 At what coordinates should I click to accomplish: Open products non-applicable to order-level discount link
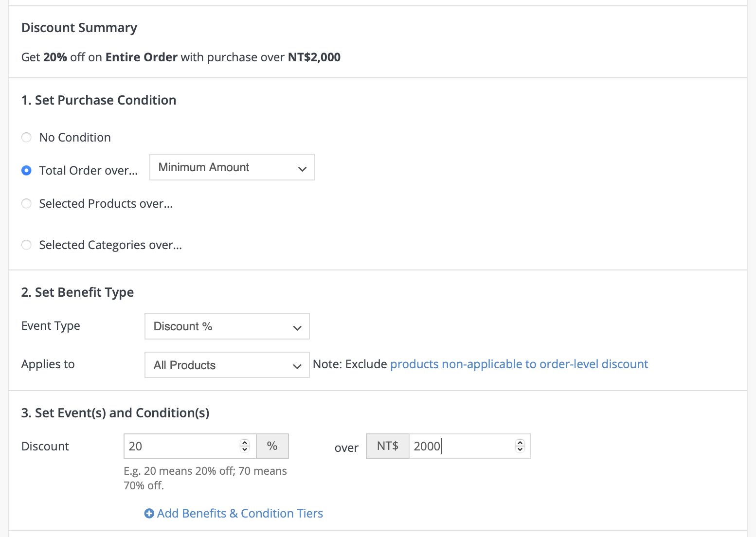click(x=519, y=364)
